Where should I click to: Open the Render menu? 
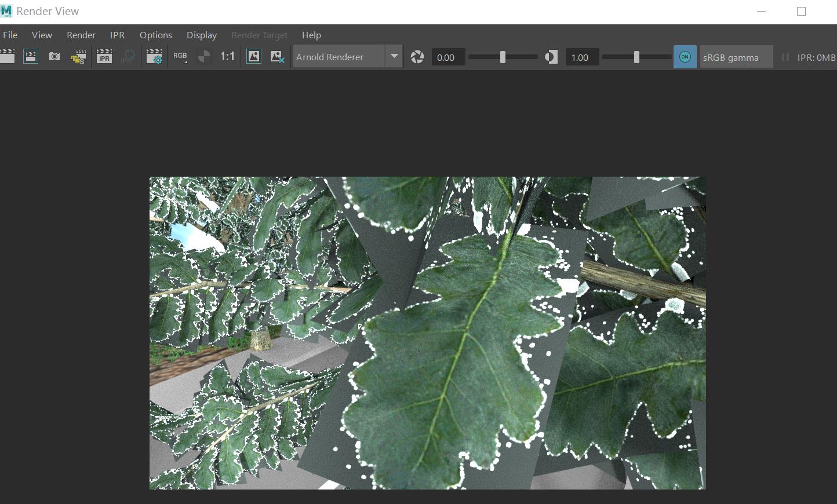point(81,35)
